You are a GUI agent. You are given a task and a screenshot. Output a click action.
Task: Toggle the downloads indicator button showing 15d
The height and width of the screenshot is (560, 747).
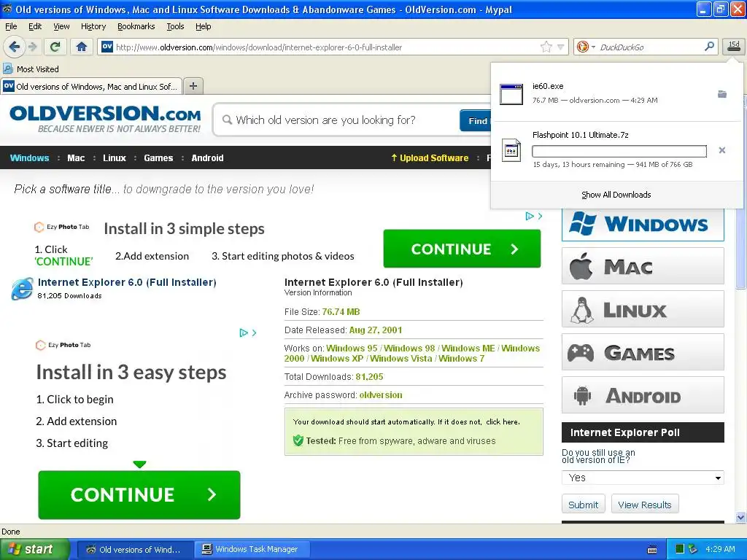734,46
